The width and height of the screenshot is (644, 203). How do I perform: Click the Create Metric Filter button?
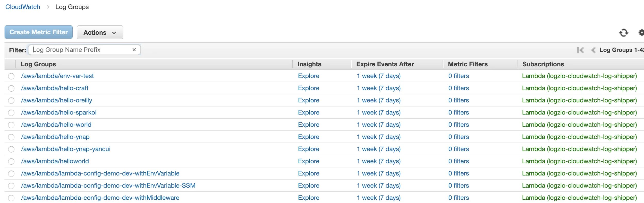(39, 32)
